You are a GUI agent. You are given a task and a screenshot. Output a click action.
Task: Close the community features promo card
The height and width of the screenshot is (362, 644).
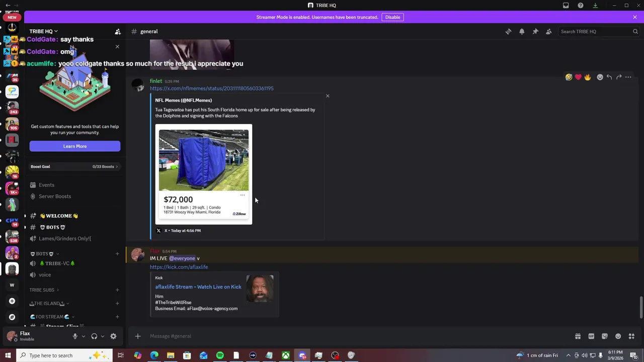(117, 47)
